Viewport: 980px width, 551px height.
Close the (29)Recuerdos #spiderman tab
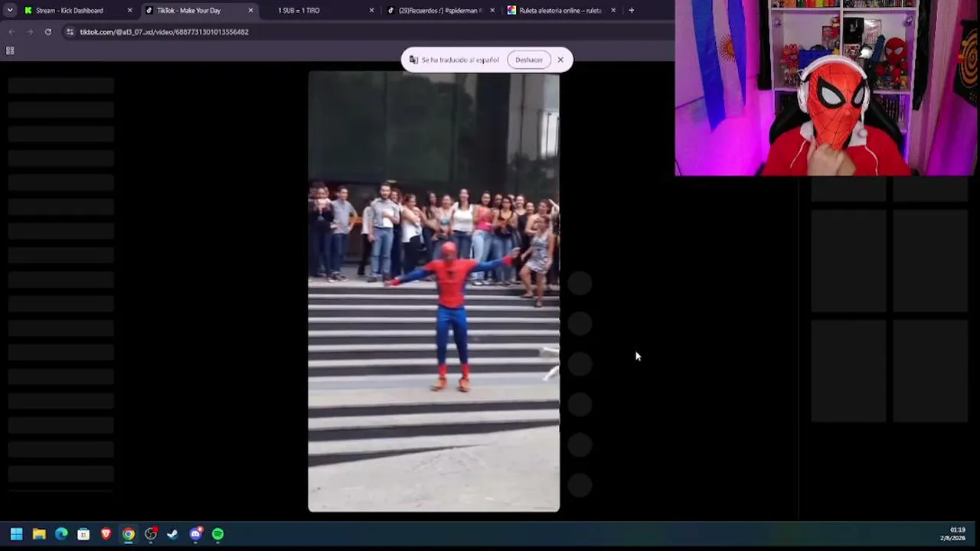coord(492,11)
